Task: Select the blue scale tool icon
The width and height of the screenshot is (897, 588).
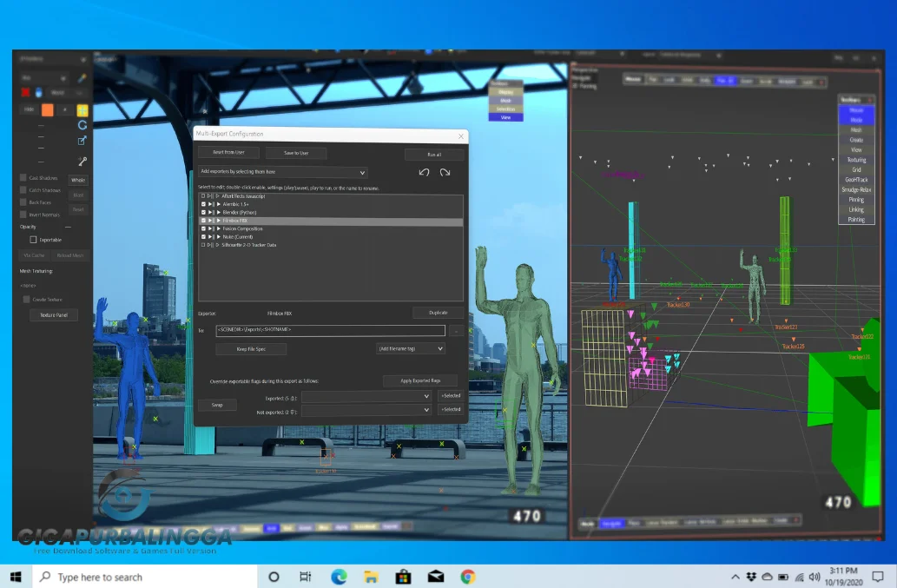Action: 82,140
